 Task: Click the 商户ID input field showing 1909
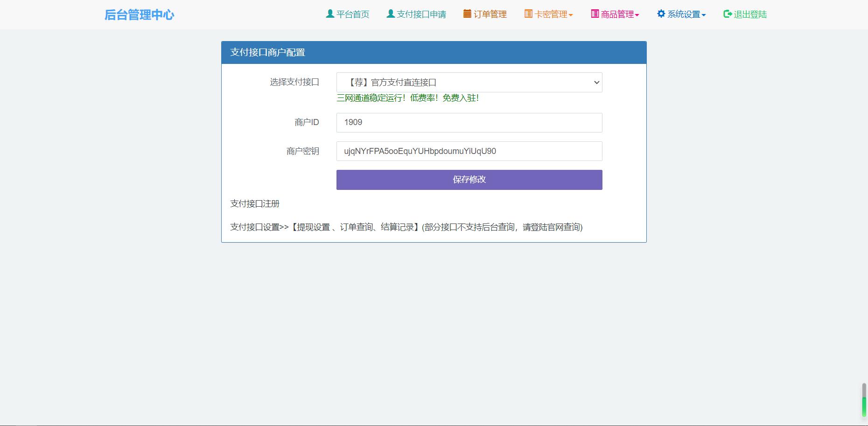point(469,122)
